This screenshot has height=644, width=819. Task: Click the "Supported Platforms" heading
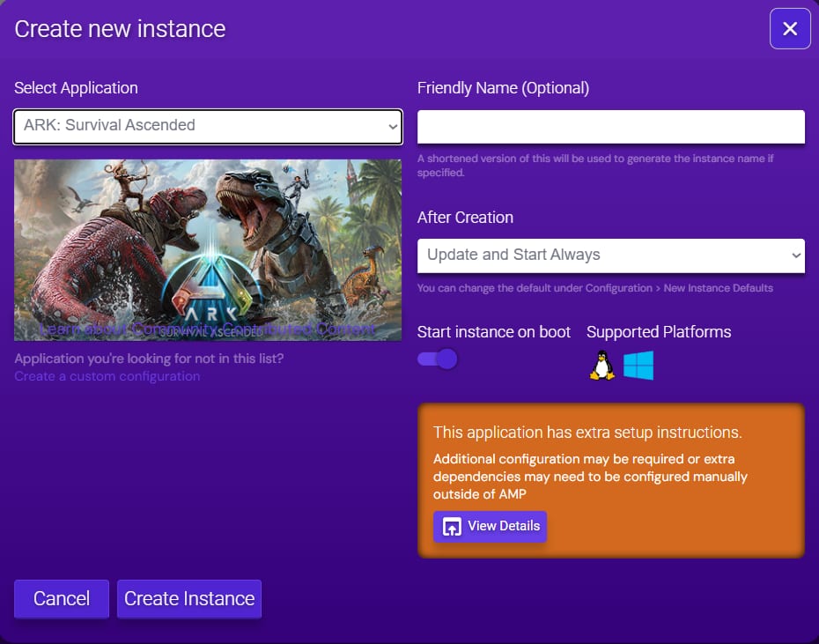point(659,332)
